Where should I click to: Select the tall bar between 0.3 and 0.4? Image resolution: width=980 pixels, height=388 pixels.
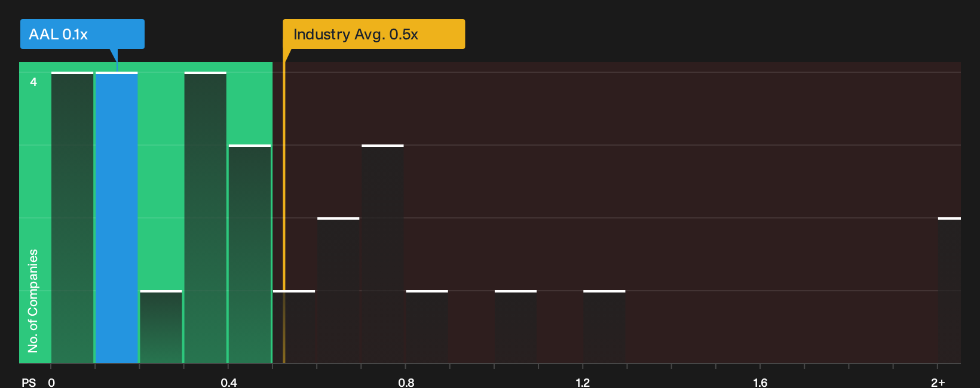(x=206, y=218)
